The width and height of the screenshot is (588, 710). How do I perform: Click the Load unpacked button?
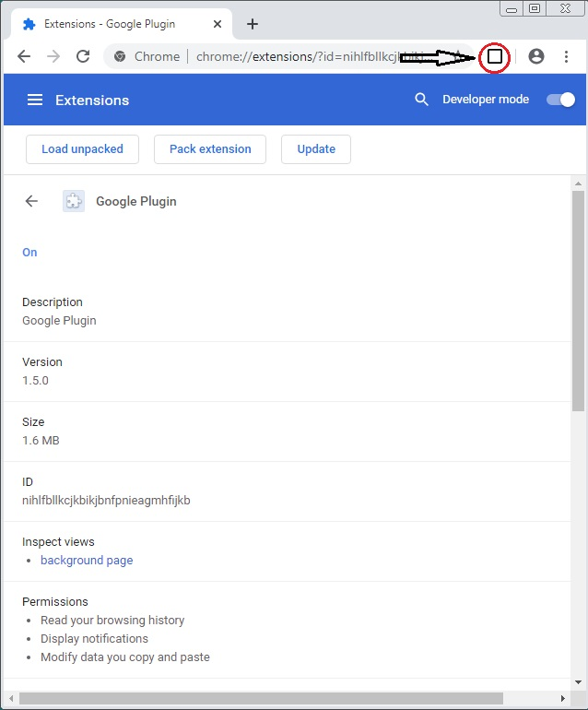[82, 148]
